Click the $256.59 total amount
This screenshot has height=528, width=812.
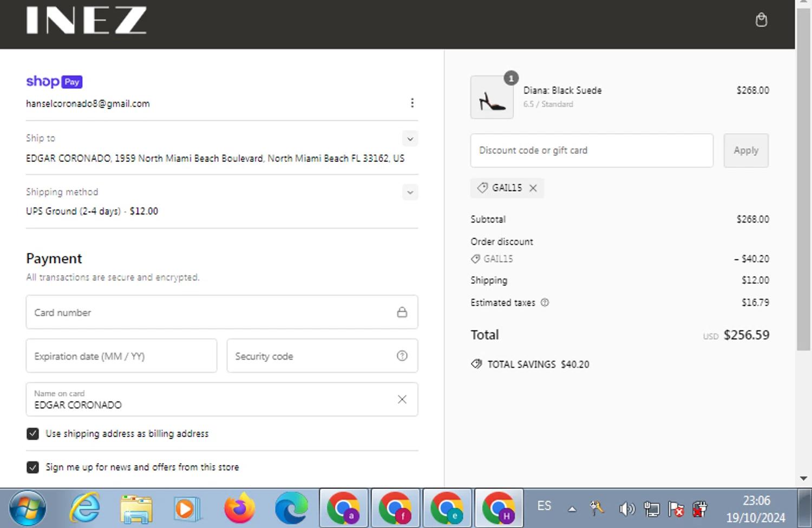pyautogui.click(x=746, y=335)
